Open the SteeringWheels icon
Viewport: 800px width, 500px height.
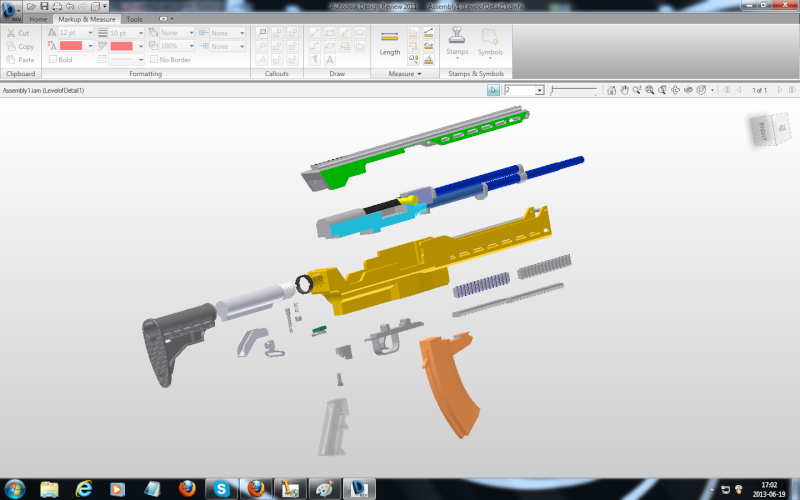pos(702,90)
